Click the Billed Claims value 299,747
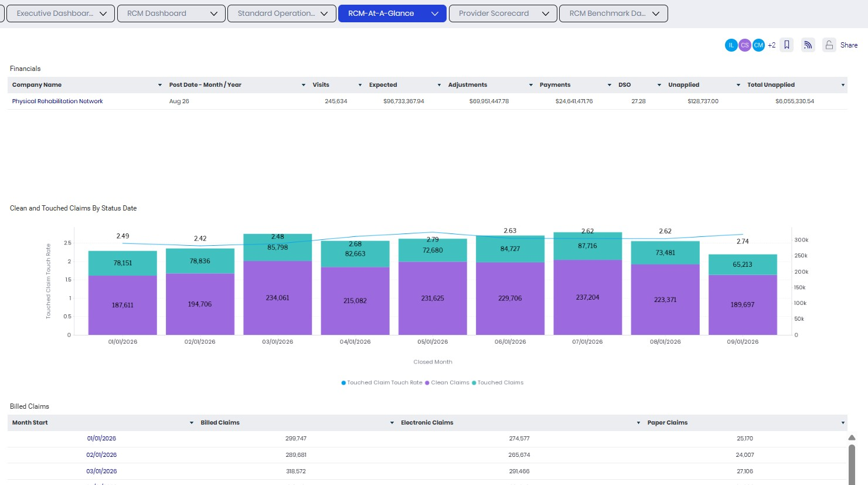868x485 pixels. click(x=296, y=439)
